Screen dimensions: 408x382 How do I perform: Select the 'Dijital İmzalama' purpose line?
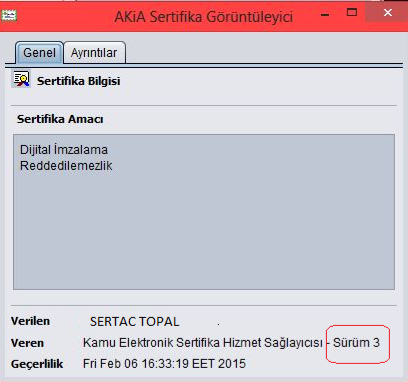[64, 150]
